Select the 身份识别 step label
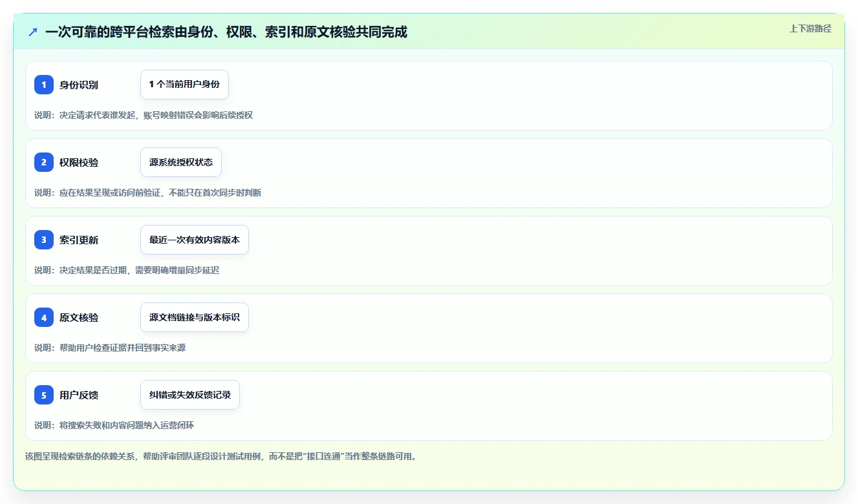 (79, 85)
